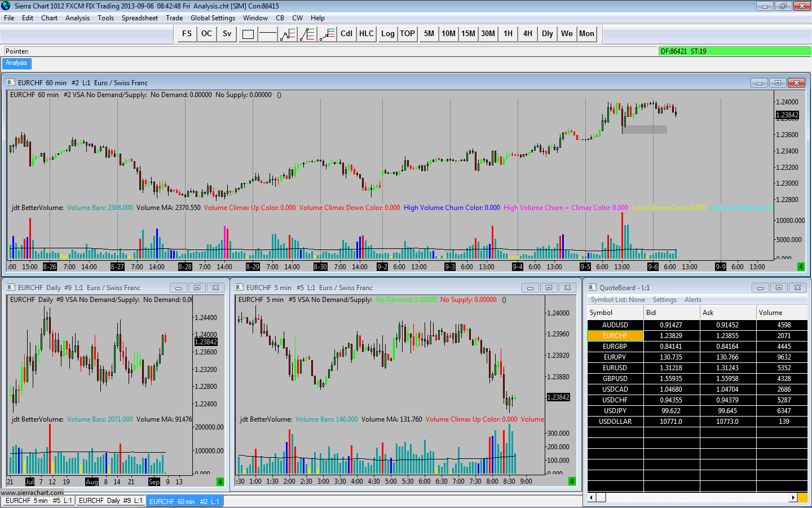Click the EURCHF 60 min chart window icon
This screenshot has width=812, height=508.
11,82
